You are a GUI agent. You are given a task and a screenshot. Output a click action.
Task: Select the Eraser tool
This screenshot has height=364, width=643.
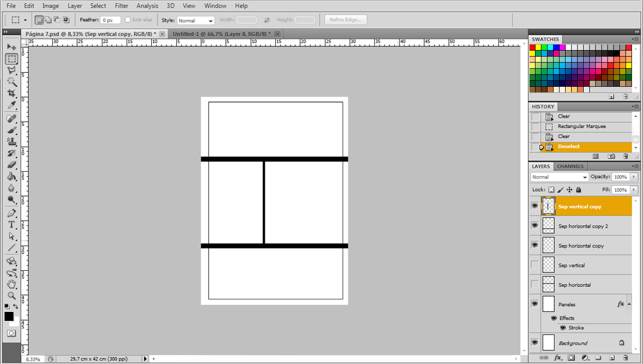coord(12,165)
